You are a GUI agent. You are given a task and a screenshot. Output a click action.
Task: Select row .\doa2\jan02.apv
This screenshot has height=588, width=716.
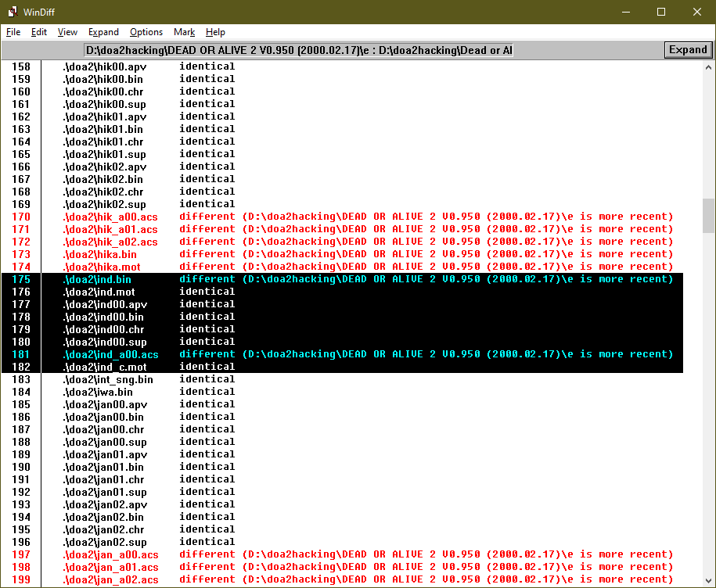(342, 504)
